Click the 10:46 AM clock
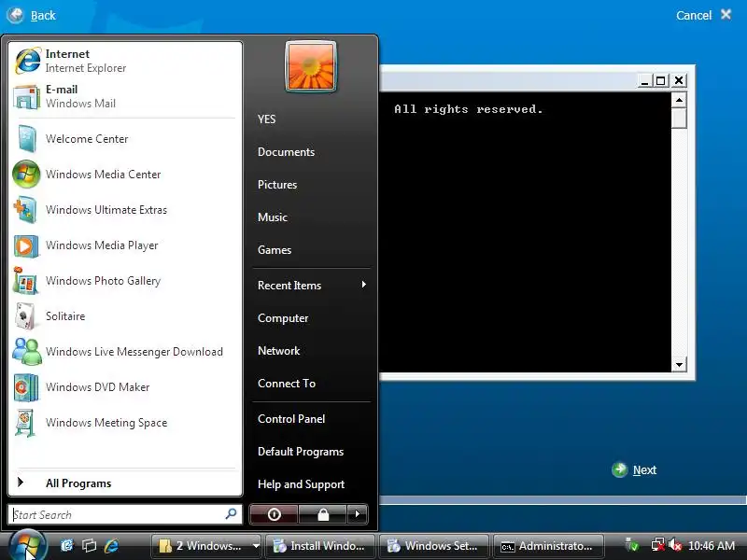 pyautogui.click(x=712, y=546)
